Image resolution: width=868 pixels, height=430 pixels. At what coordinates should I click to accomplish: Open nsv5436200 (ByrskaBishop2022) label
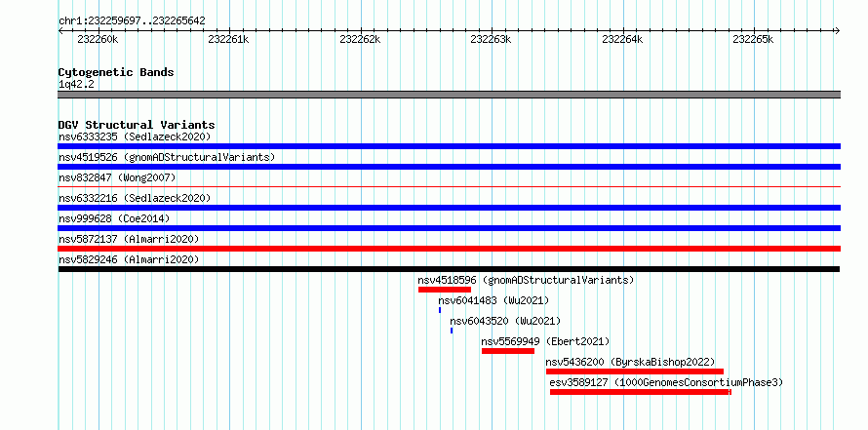[x=630, y=362]
